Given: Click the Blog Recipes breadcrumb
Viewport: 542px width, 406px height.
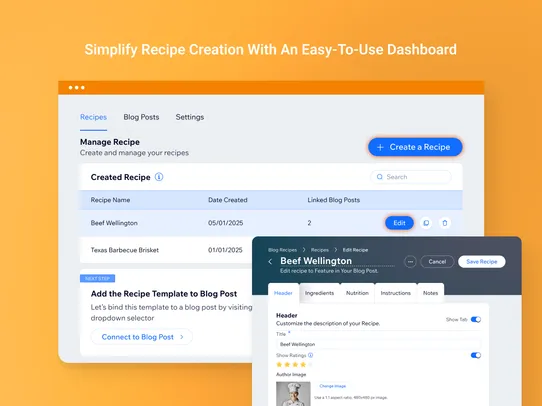Looking at the screenshot, I should click(x=282, y=250).
